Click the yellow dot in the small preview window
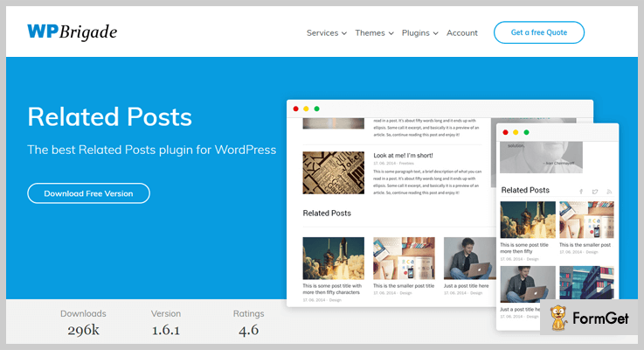The width and height of the screenshot is (644, 350). [x=516, y=132]
